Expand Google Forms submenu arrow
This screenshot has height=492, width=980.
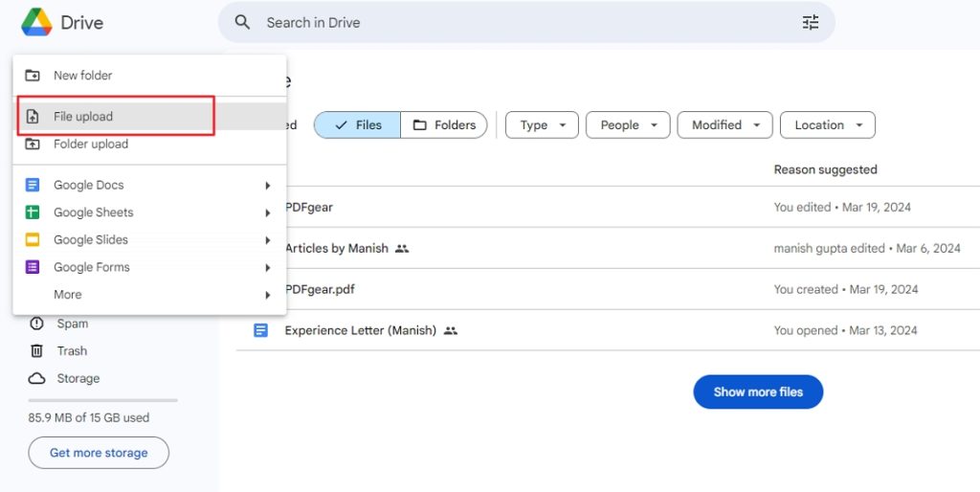268,268
